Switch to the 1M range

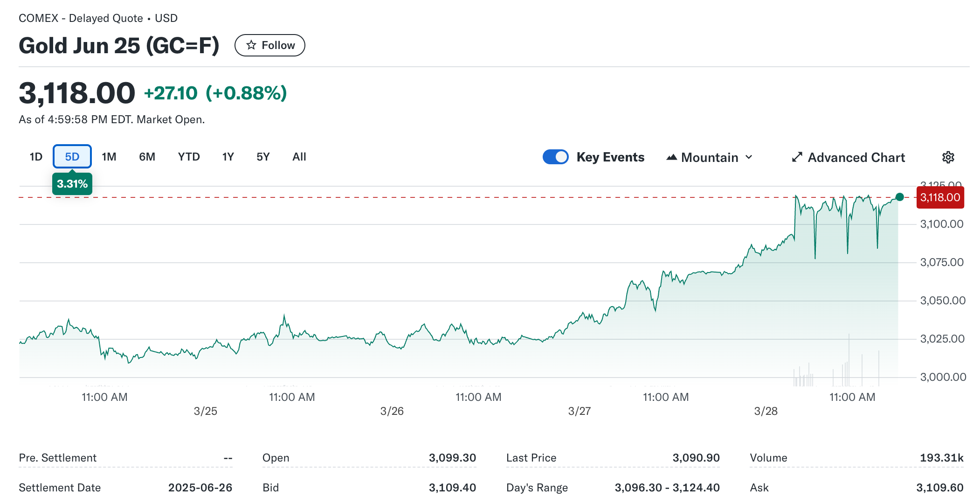(109, 157)
